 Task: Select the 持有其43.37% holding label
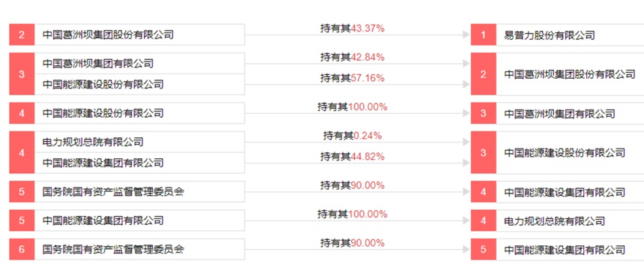click(352, 28)
